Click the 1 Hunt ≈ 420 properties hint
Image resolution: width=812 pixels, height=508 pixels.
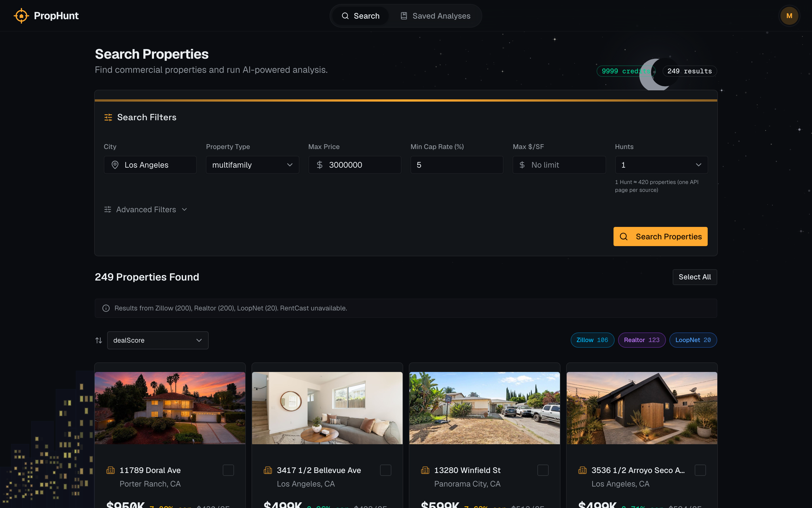coord(657,186)
